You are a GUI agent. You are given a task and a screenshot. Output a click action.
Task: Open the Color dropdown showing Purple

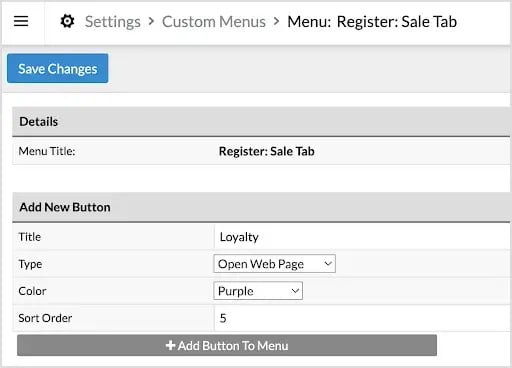click(258, 291)
